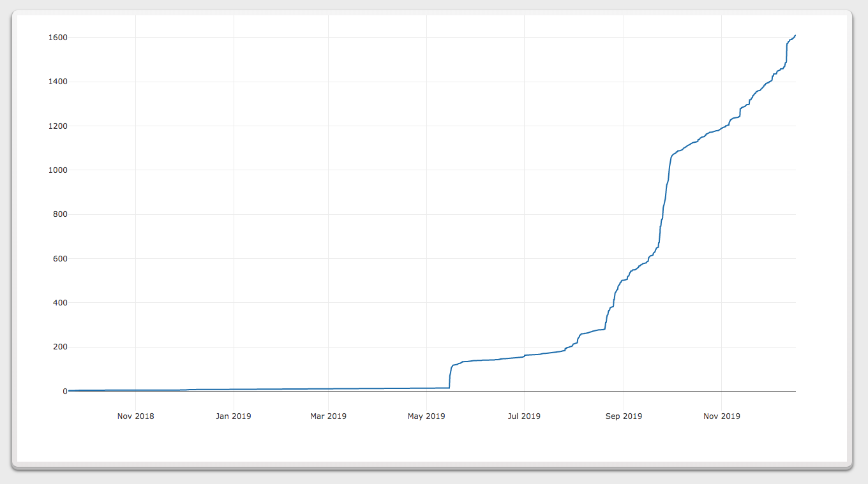Click the 1400 y-axis label
The height and width of the screenshot is (484, 868).
click(58, 81)
